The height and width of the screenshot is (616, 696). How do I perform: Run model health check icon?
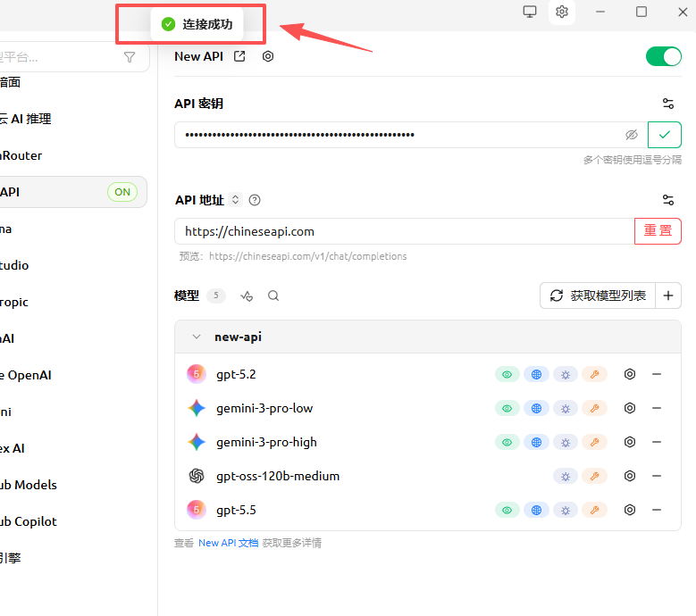pyautogui.click(x=247, y=296)
